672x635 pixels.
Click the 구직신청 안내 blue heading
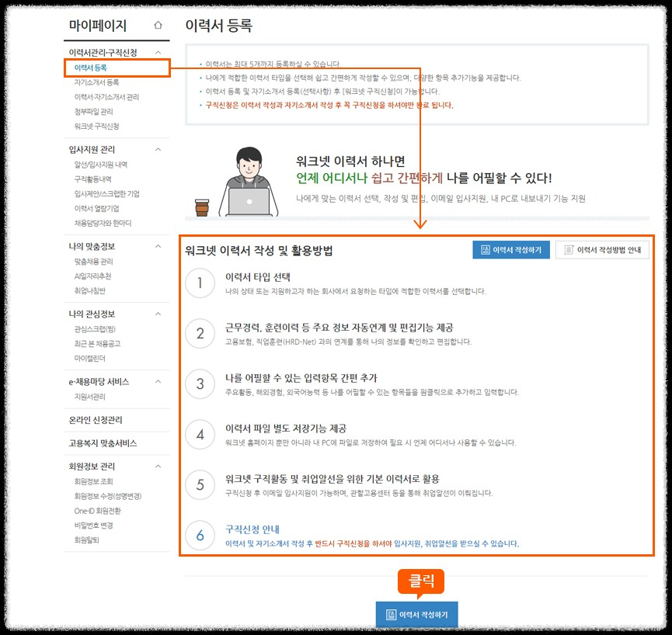pyautogui.click(x=252, y=529)
